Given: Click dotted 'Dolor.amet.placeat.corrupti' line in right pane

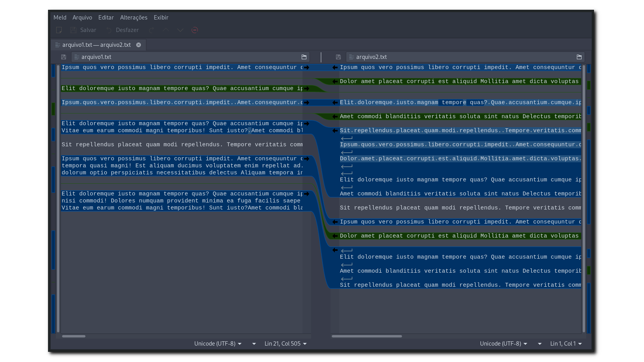Looking at the screenshot, I should (x=461, y=159).
